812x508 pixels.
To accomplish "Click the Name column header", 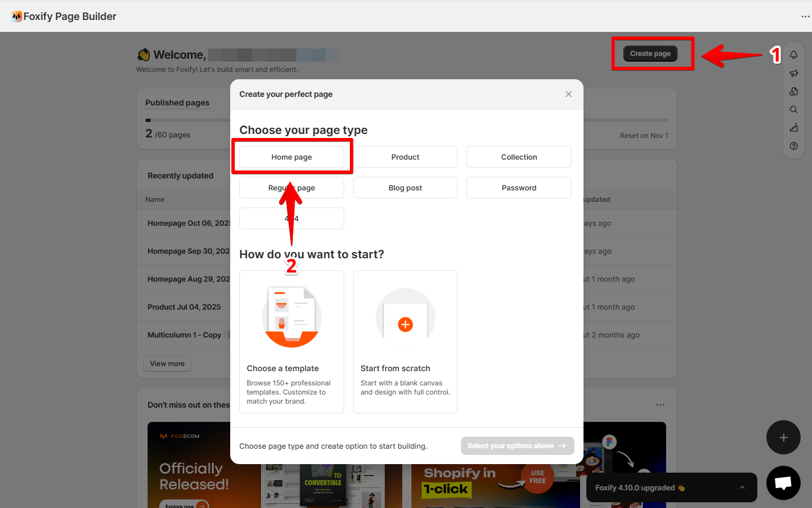I will click(155, 200).
